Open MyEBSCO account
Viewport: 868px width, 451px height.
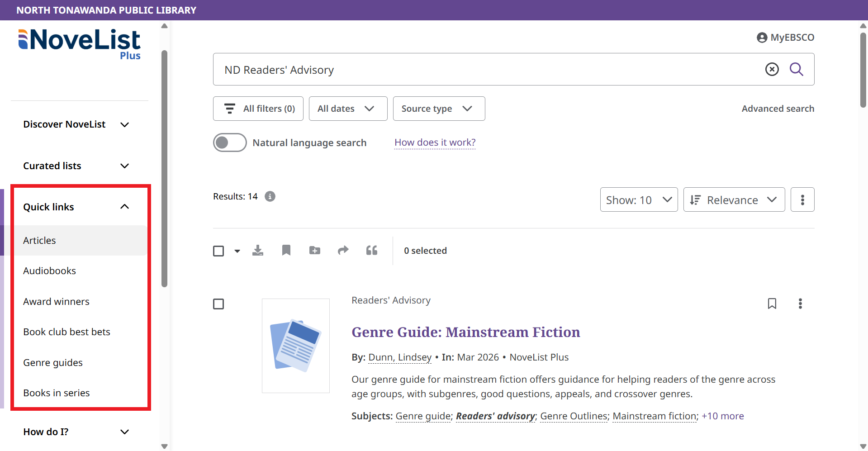tap(785, 38)
